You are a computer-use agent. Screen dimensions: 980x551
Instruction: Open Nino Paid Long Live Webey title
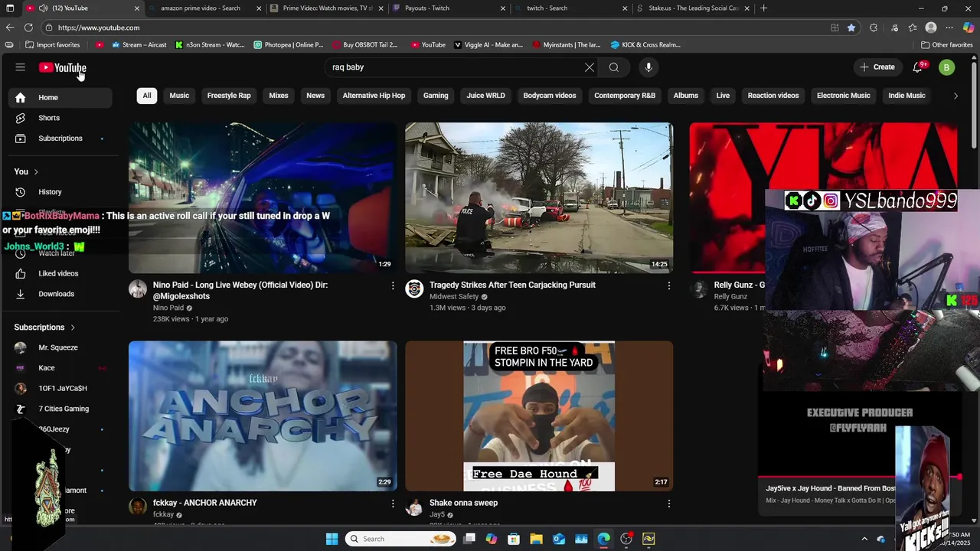(240, 291)
